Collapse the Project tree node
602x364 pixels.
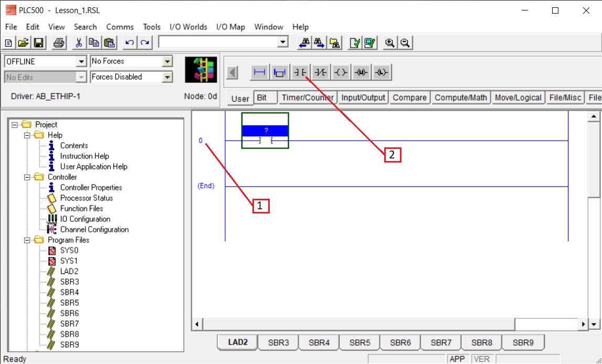coord(15,125)
